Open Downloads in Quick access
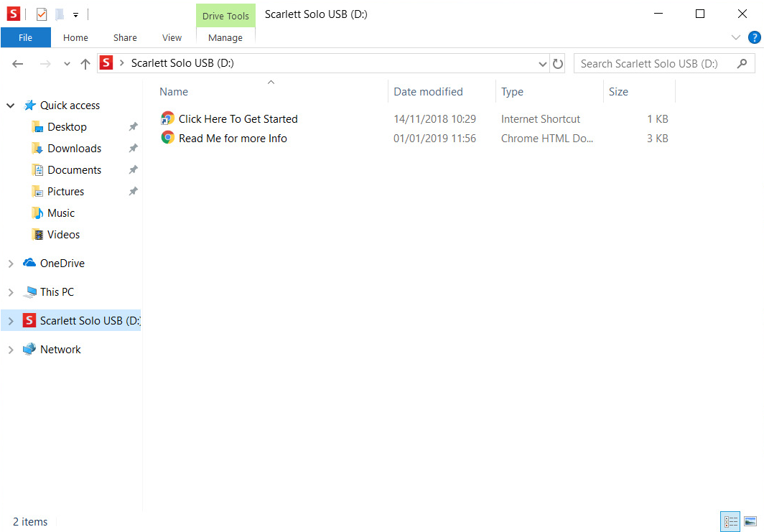Viewport: 764px width, 532px height. pos(74,148)
